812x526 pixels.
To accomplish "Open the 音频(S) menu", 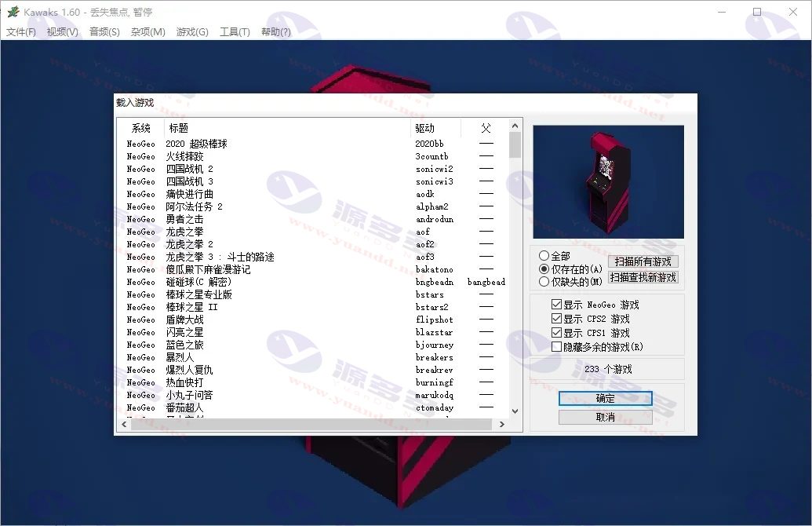I will (x=104, y=32).
